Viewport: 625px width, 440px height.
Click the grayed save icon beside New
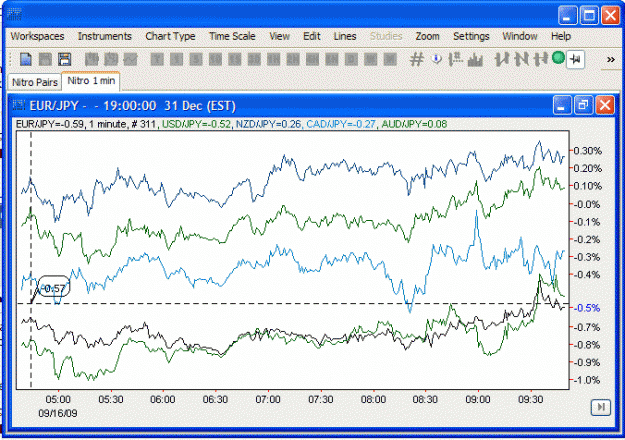click(45, 59)
